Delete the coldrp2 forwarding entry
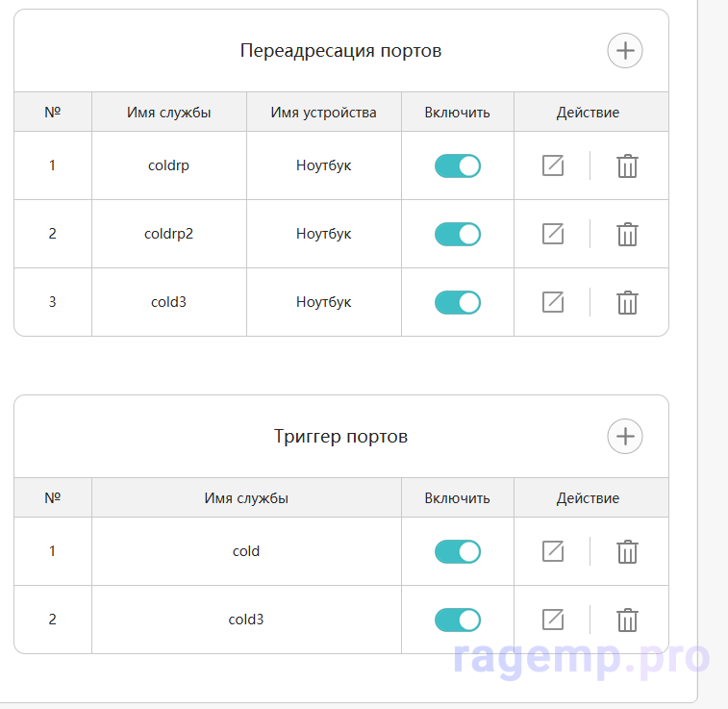The width and height of the screenshot is (728, 709). click(x=627, y=234)
